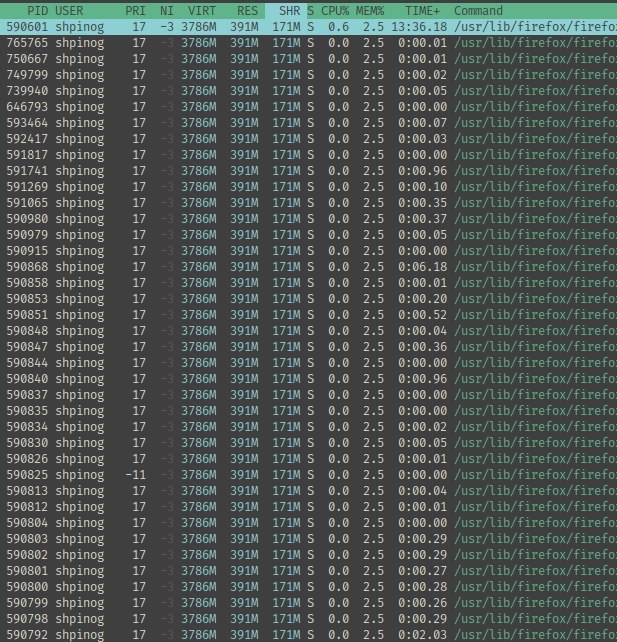Select process row with PID 646793
The image size is (617, 642).
tap(308, 106)
